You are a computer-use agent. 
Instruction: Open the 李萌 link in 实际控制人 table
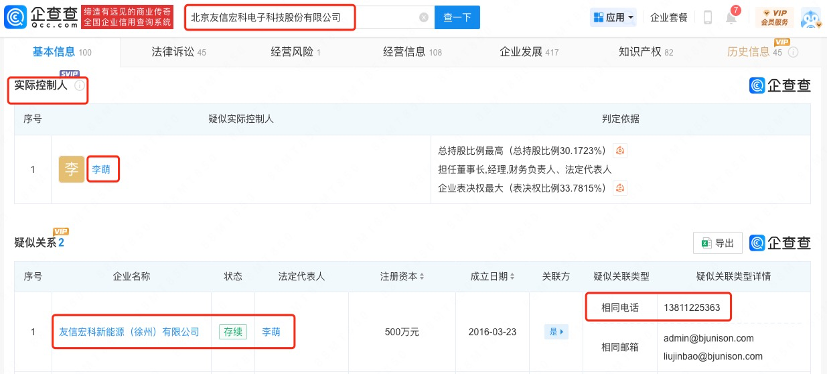coord(101,170)
